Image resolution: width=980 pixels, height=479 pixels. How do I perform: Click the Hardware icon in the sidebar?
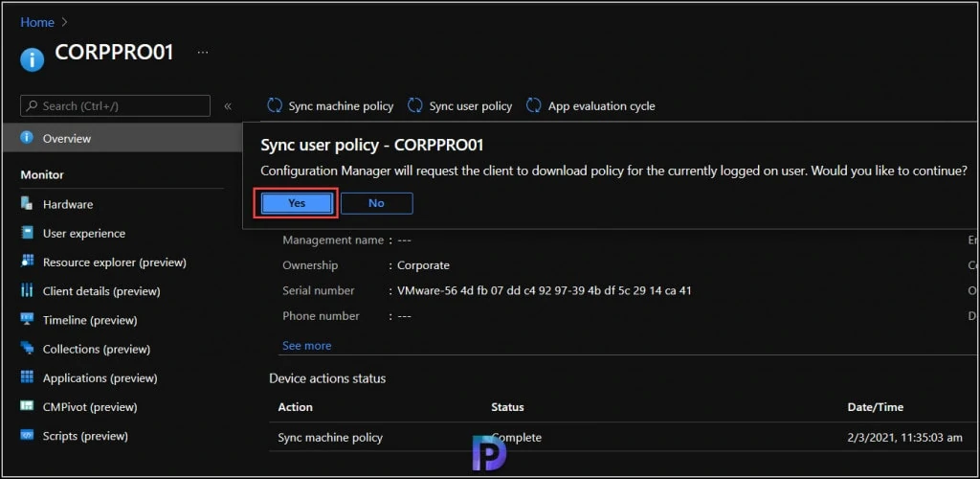point(27,204)
